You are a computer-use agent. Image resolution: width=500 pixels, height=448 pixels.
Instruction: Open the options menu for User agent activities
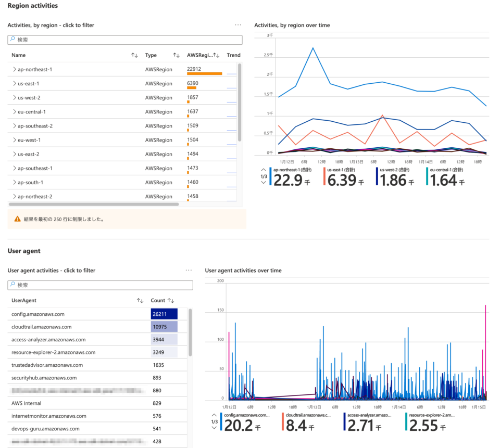coord(189,270)
